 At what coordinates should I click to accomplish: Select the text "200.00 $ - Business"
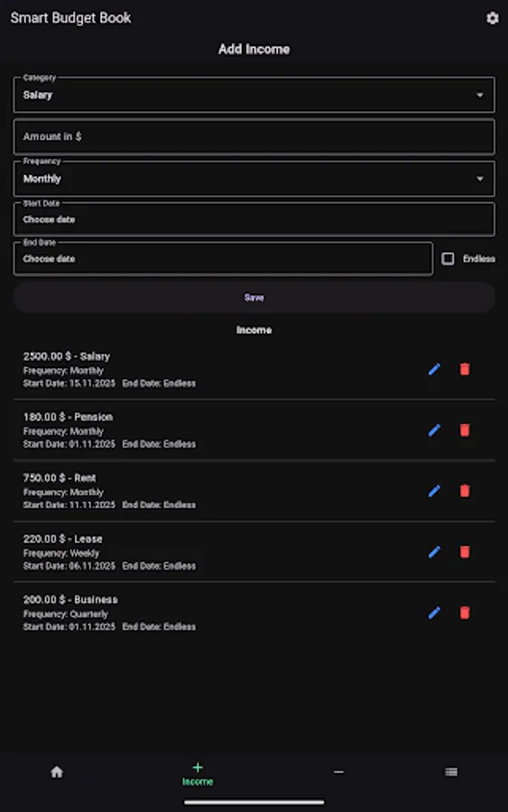70,600
